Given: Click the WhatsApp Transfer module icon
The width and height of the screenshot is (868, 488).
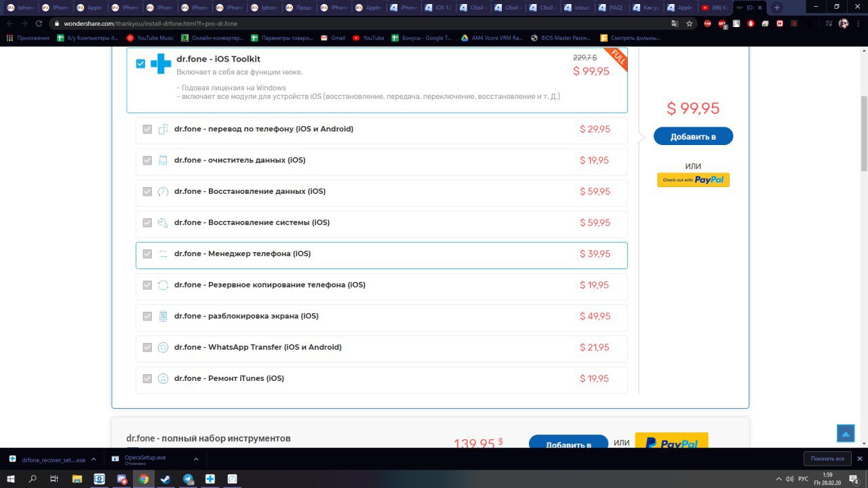Looking at the screenshot, I should [x=163, y=348].
